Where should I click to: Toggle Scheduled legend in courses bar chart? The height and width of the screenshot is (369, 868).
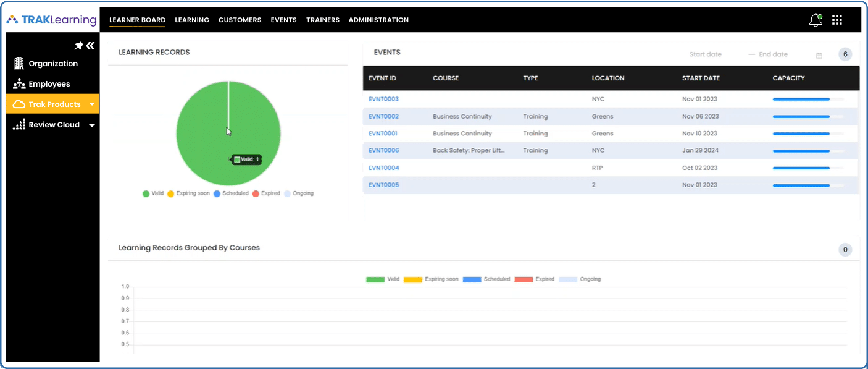(x=486, y=279)
